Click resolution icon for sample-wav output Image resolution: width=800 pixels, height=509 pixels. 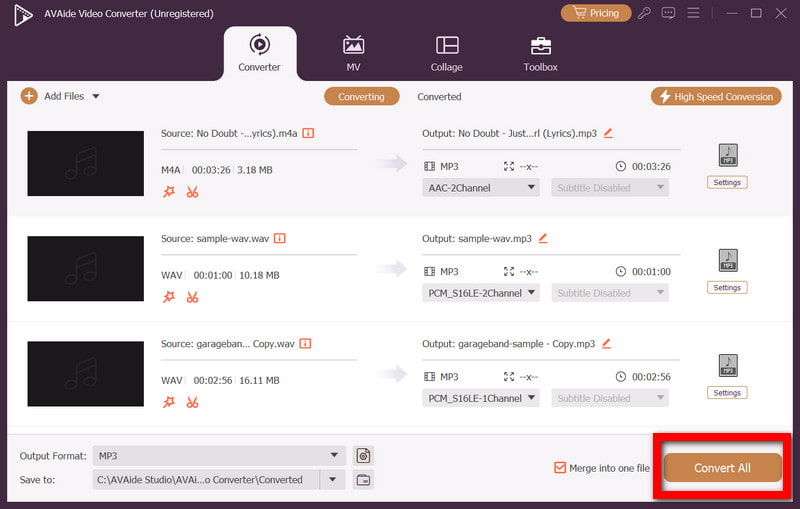pyautogui.click(x=509, y=271)
